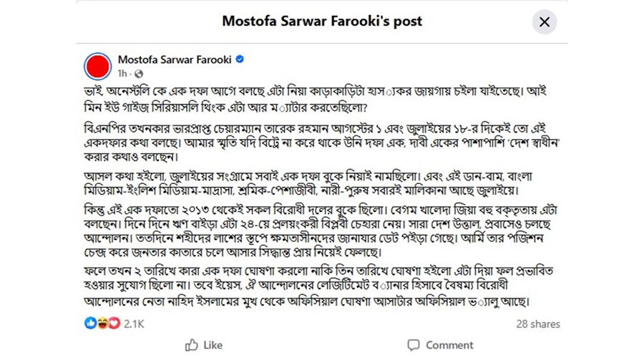Click the author name Mostofa Sarwar Farooki
Screen dimensions: 644x358
click(x=175, y=59)
